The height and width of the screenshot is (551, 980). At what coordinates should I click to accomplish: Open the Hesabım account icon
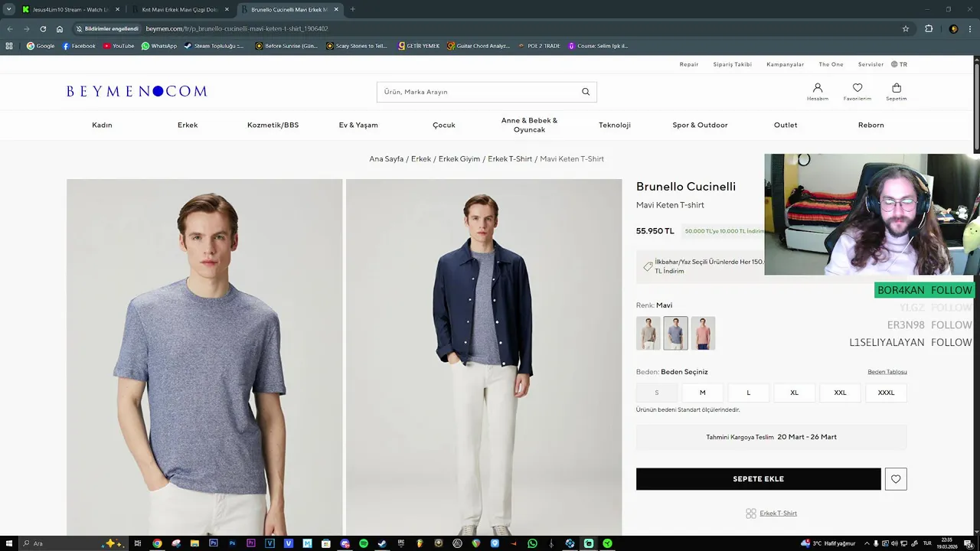pyautogui.click(x=818, y=91)
